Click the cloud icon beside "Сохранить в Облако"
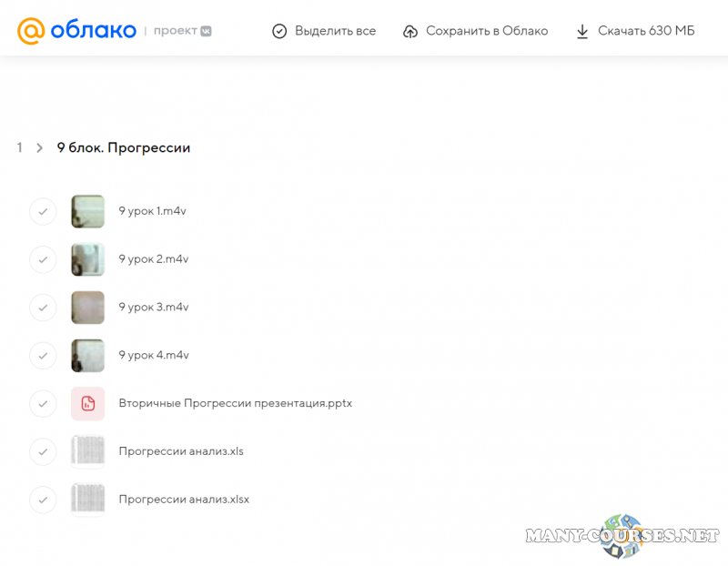The height and width of the screenshot is (566, 728). point(410,30)
